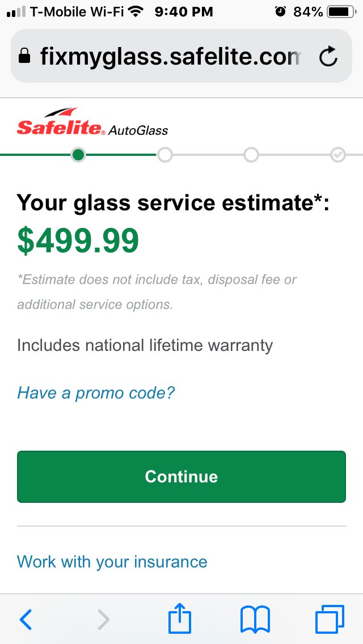Open the 'Have a promo code?' link

(96, 393)
